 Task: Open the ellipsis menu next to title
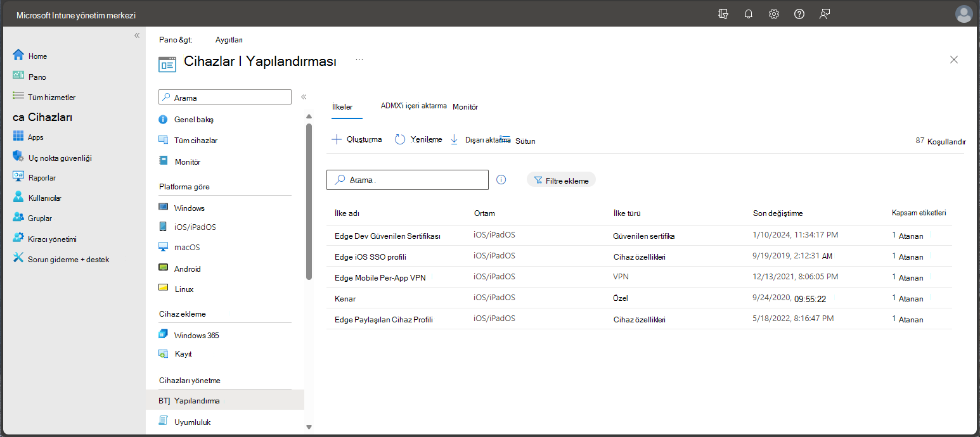tap(359, 60)
